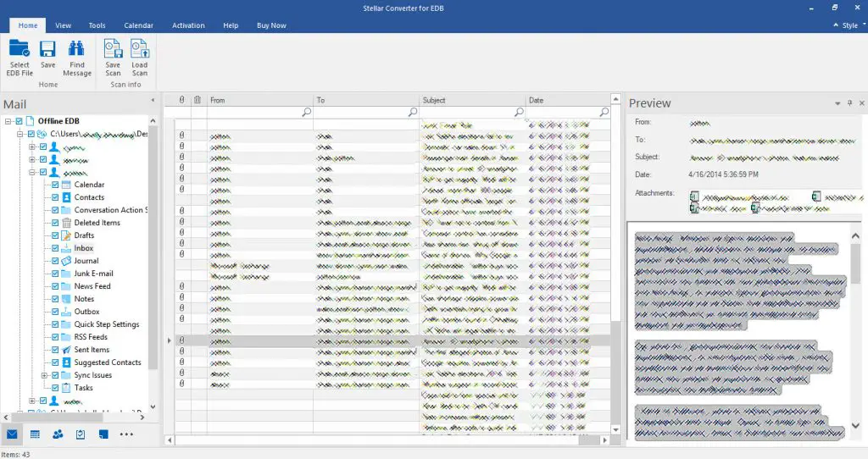
Task: Collapse the Offline EDB root node
Action: point(8,121)
